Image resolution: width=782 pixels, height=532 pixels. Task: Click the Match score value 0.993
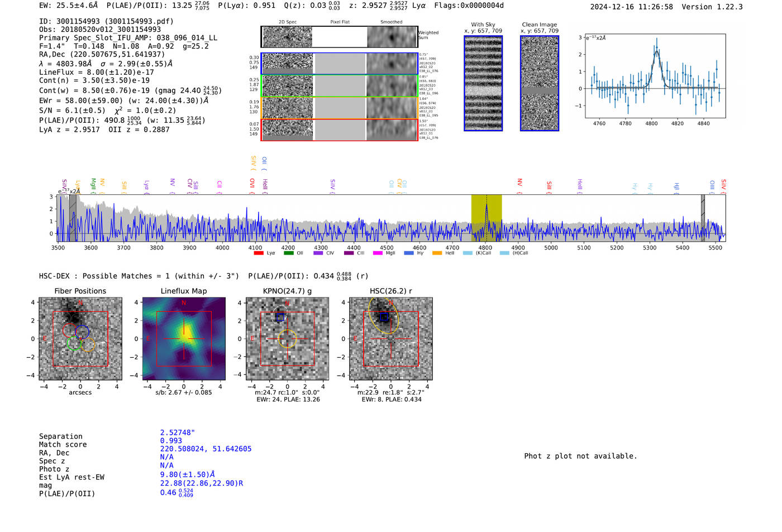click(171, 441)
